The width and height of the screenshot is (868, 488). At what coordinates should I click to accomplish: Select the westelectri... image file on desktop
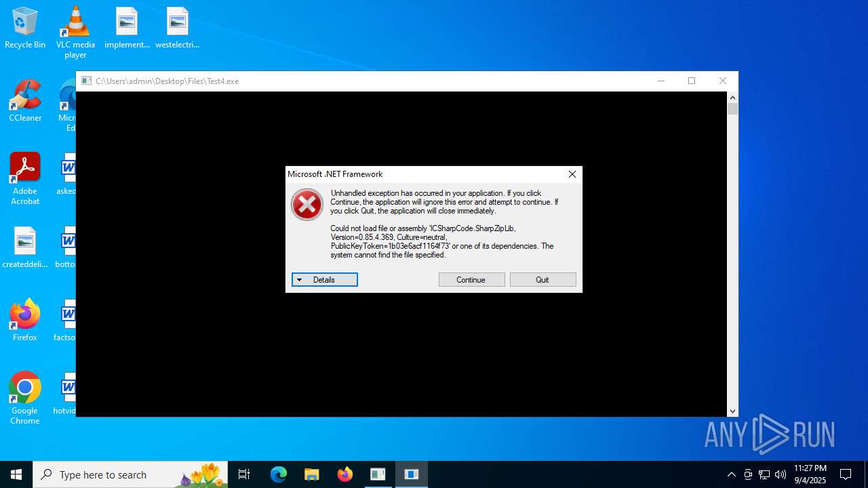(177, 28)
